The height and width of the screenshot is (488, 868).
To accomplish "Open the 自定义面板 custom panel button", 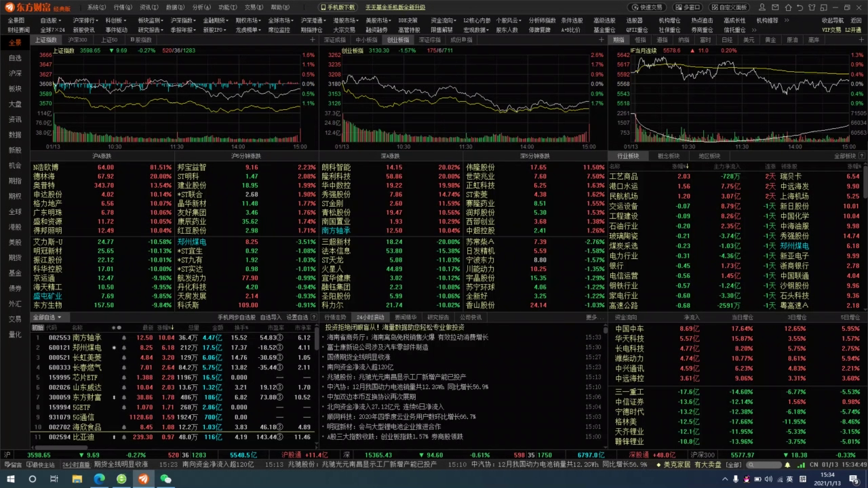I will 729,7.
